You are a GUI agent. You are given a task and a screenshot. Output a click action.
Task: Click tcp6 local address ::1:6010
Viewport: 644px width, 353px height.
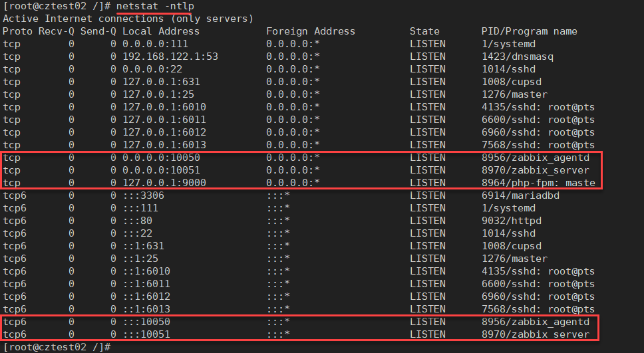(146, 271)
